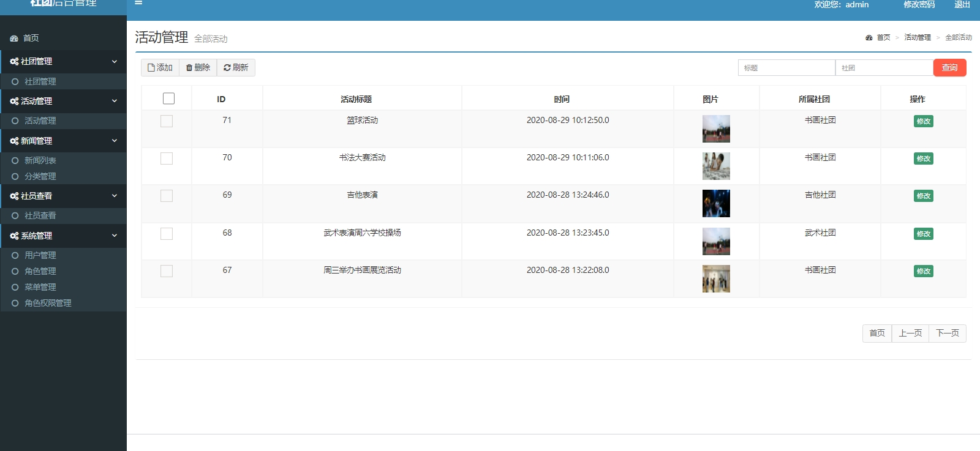Collapse the 活动管理 chevron
This screenshot has width=980, height=451.
click(x=114, y=101)
